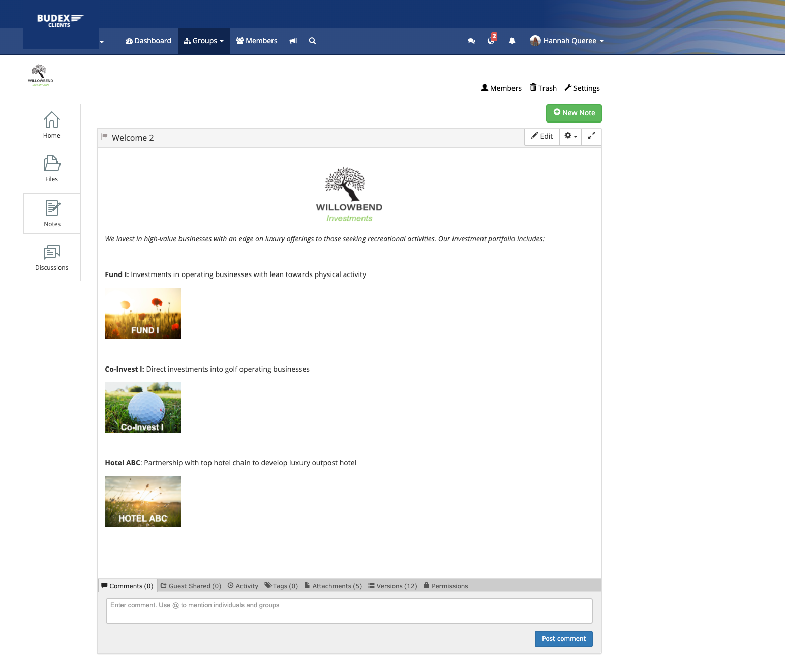Expand the Hannah Queree user menu

click(x=567, y=41)
